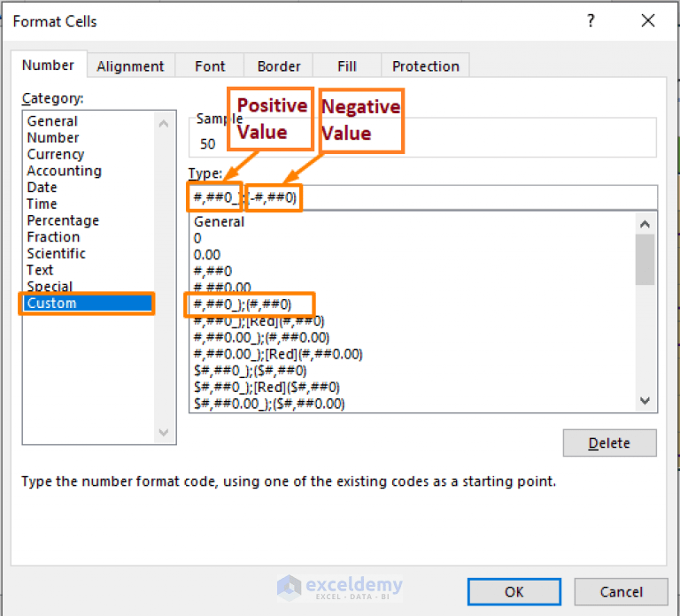Switch to the Number tab
Screen dimensions: 680x616
48,65
